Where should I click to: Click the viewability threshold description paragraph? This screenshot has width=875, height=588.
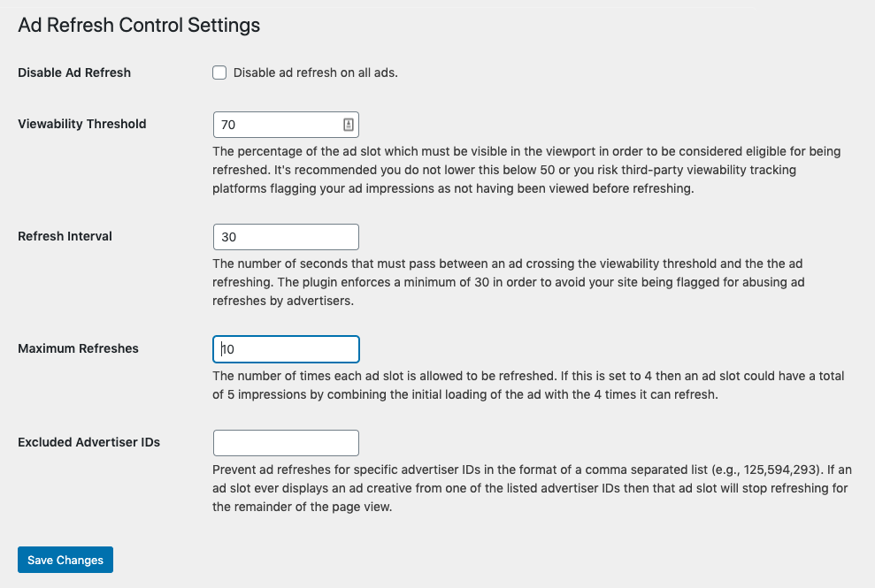point(526,170)
